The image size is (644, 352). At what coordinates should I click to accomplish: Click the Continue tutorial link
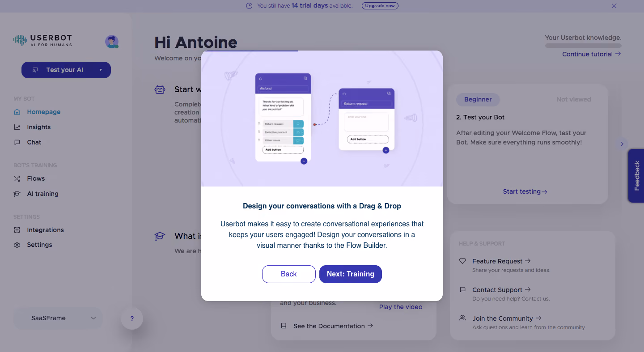(592, 54)
